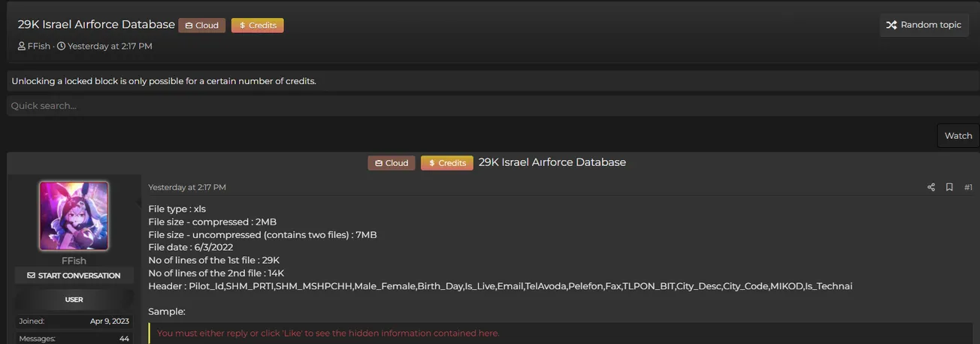Select the Header field list line
This screenshot has height=344, width=980.
tap(500, 286)
